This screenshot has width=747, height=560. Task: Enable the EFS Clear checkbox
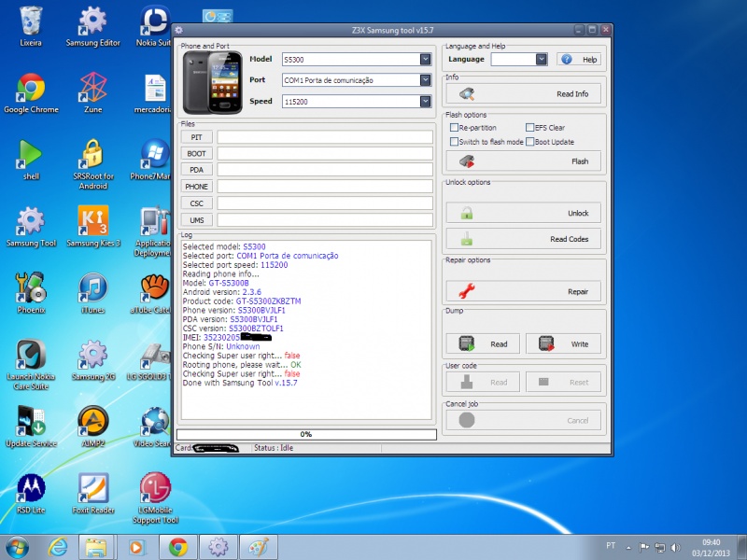coord(529,128)
